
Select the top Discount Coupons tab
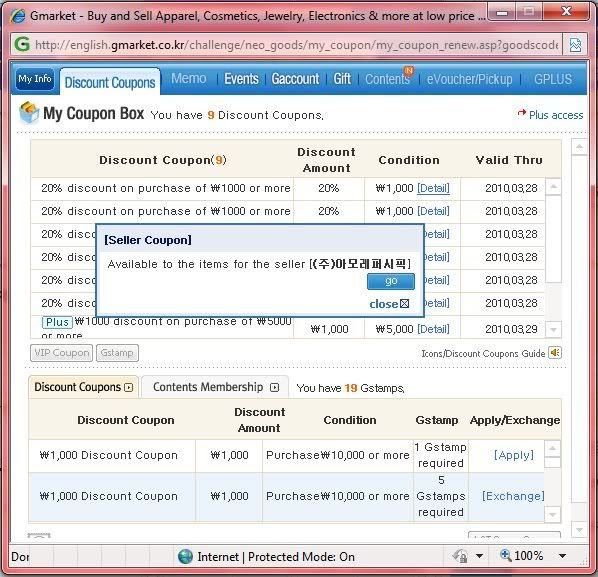[x=110, y=82]
